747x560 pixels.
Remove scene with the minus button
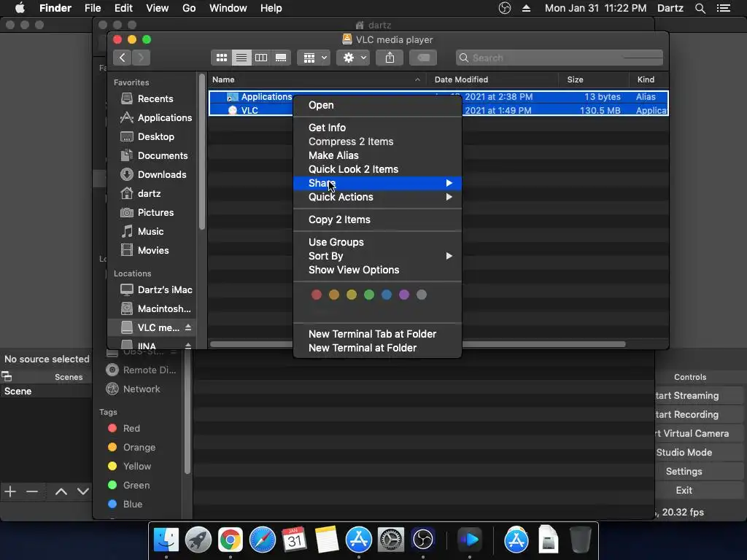point(32,491)
